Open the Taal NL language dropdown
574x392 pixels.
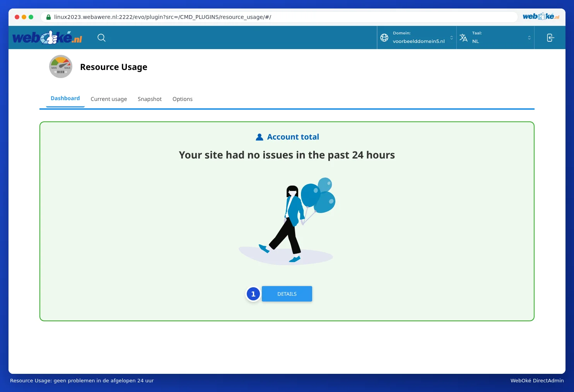pos(495,37)
